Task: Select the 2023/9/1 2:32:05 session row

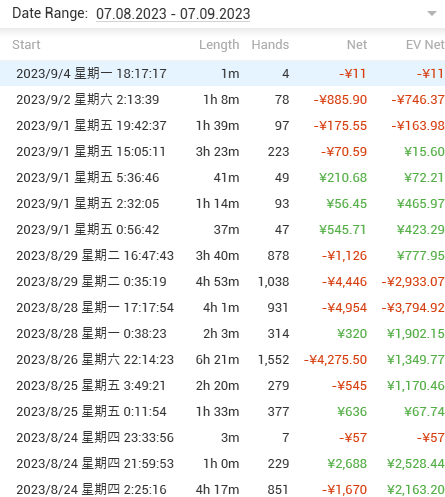Action: 222,203
